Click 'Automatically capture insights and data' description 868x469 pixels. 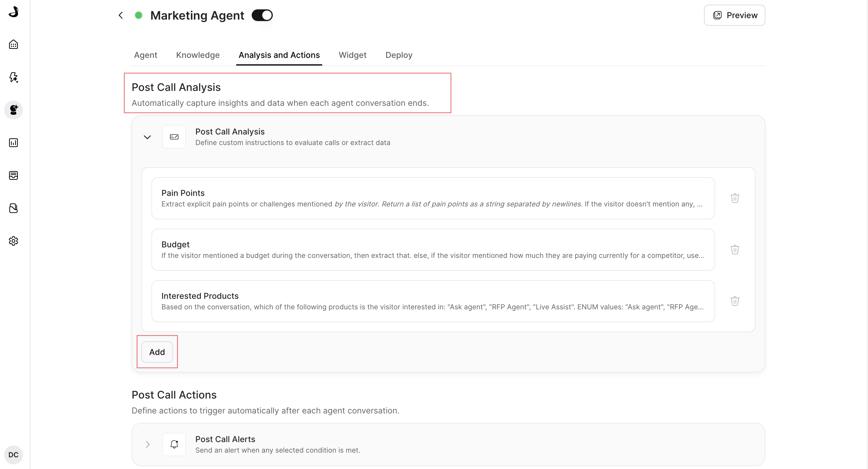(280, 103)
